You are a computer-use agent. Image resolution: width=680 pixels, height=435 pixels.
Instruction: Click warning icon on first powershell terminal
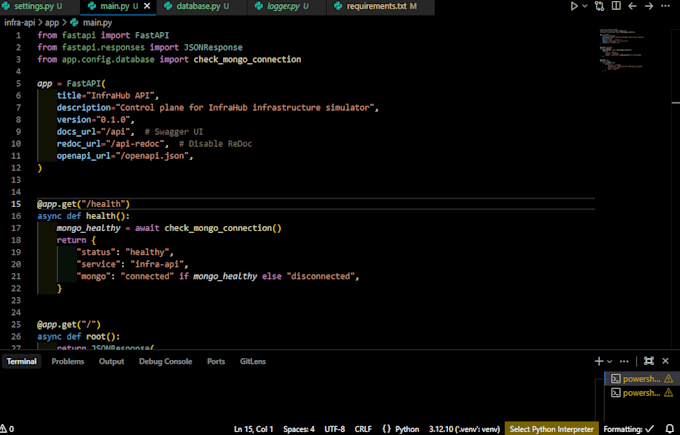[x=668, y=379]
